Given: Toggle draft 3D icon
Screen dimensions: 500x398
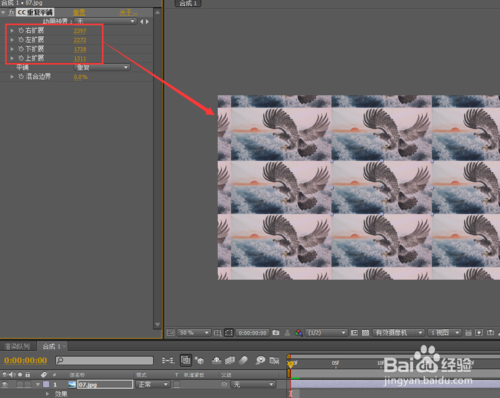Looking at the screenshot, I should pyautogui.click(x=200, y=360).
